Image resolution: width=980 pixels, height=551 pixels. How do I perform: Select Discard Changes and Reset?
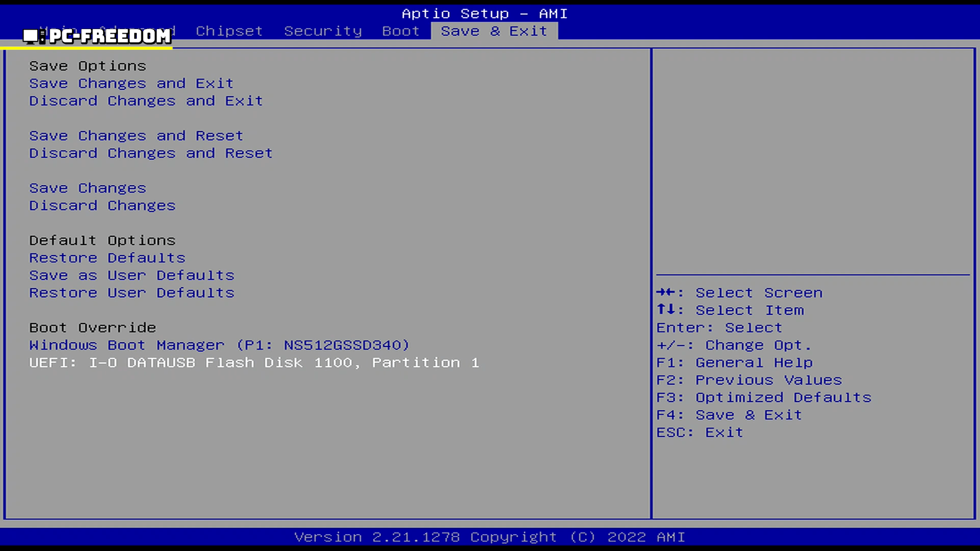151,153
